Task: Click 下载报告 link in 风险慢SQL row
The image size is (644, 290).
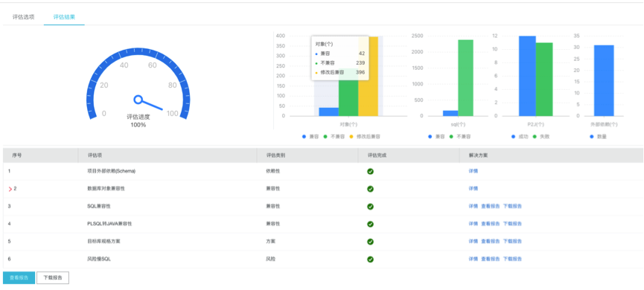Action: pyautogui.click(x=512, y=260)
